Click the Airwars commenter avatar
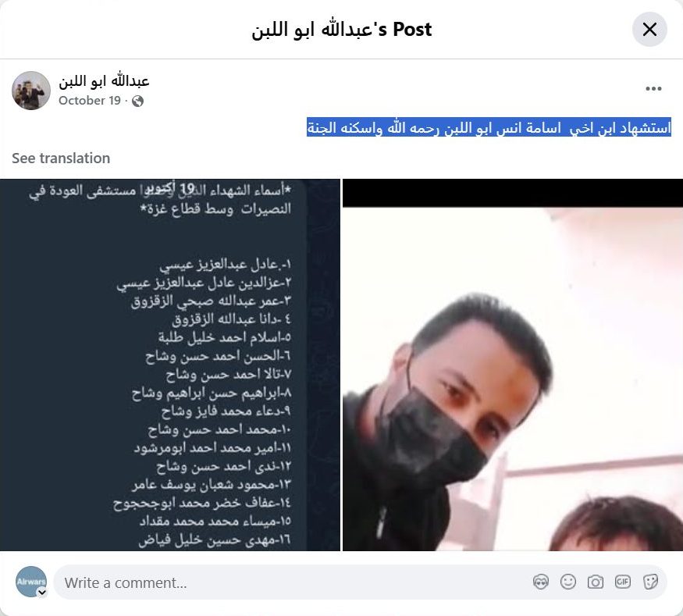This screenshot has width=683, height=616. pyautogui.click(x=31, y=582)
